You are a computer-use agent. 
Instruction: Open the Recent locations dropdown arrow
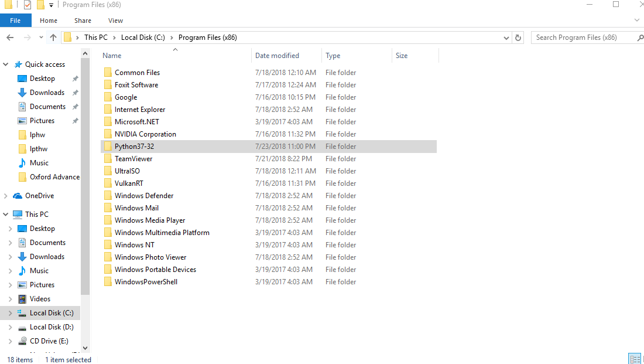click(x=41, y=38)
